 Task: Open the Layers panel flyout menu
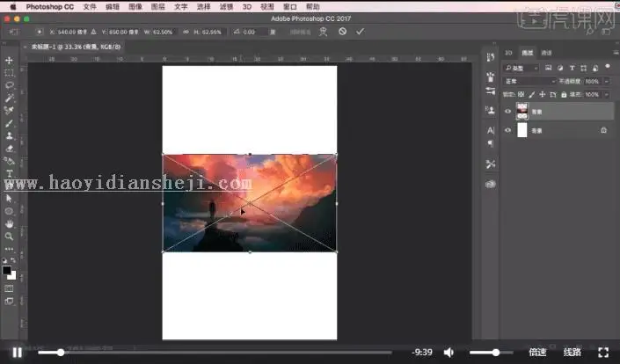(616, 53)
